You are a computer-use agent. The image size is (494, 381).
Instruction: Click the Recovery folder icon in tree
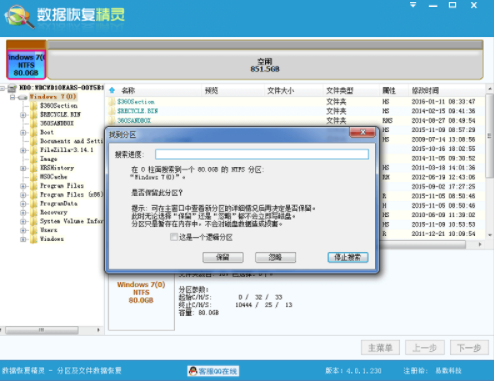[x=34, y=212]
